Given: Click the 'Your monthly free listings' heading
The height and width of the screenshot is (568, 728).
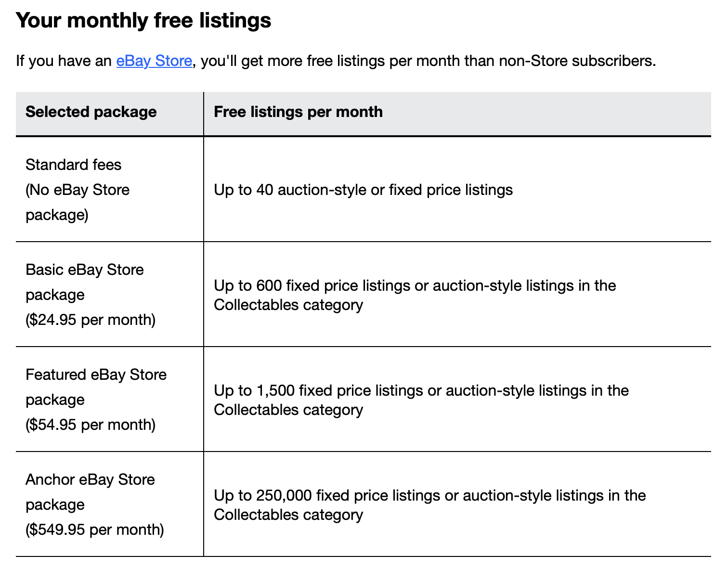Looking at the screenshot, I should click(x=143, y=21).
